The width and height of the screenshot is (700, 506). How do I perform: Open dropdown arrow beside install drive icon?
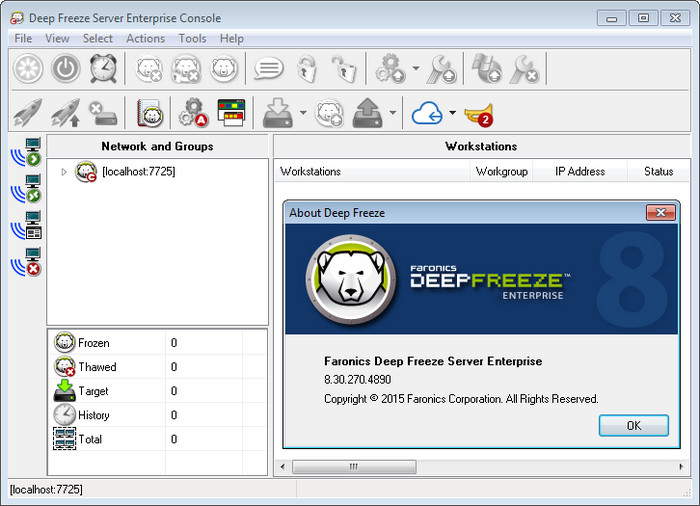(x=303, y=113)
